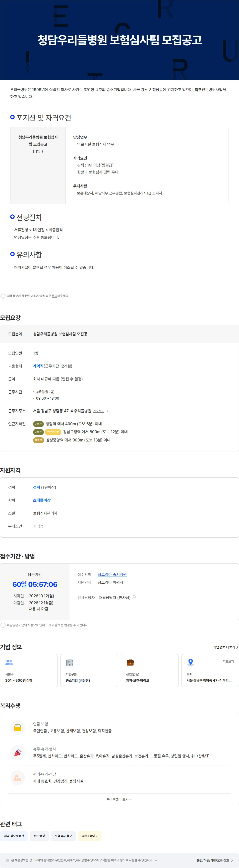Click the chevron after 지도보기 address link
Image resolution: width=239 pixels, height=868 pixels.
[x=107, y=411]
